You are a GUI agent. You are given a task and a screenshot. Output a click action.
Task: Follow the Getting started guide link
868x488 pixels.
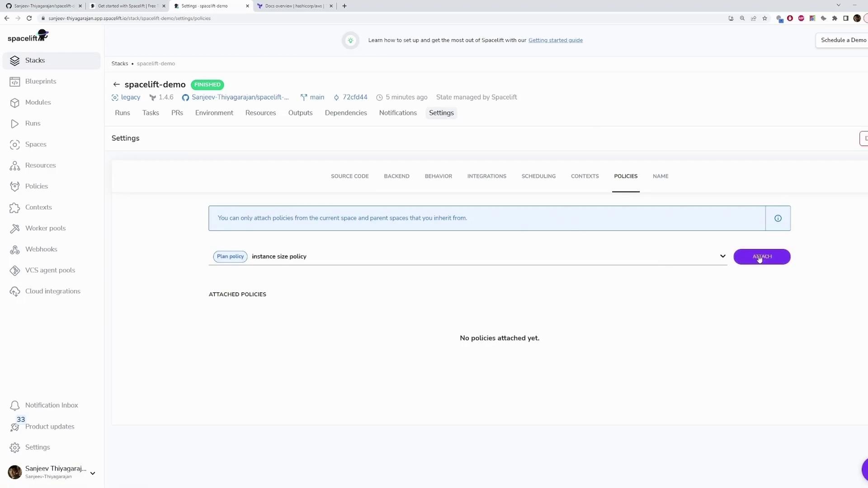[x=555, y=40]
